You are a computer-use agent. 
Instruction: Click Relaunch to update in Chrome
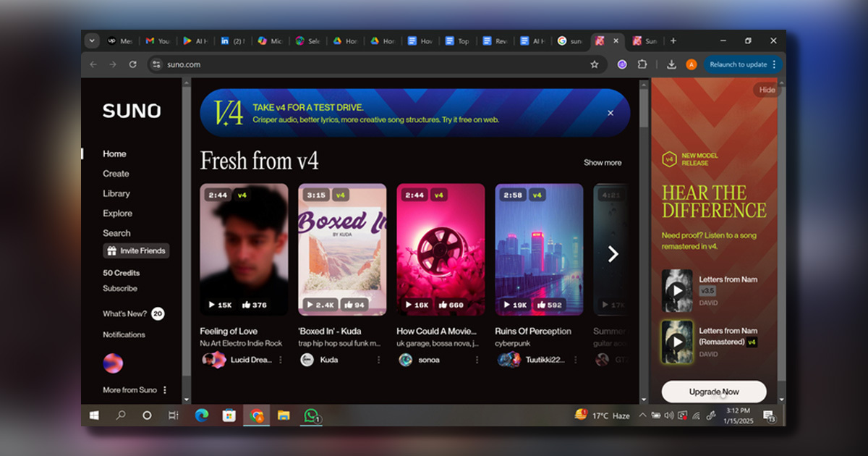coord(743,64)
